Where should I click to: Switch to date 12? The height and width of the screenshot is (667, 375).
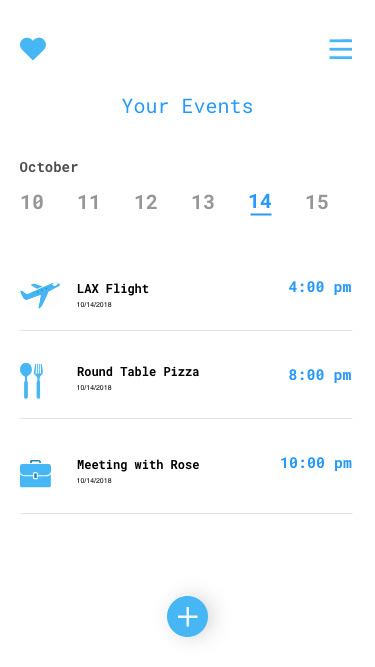(x=146, y=202)
